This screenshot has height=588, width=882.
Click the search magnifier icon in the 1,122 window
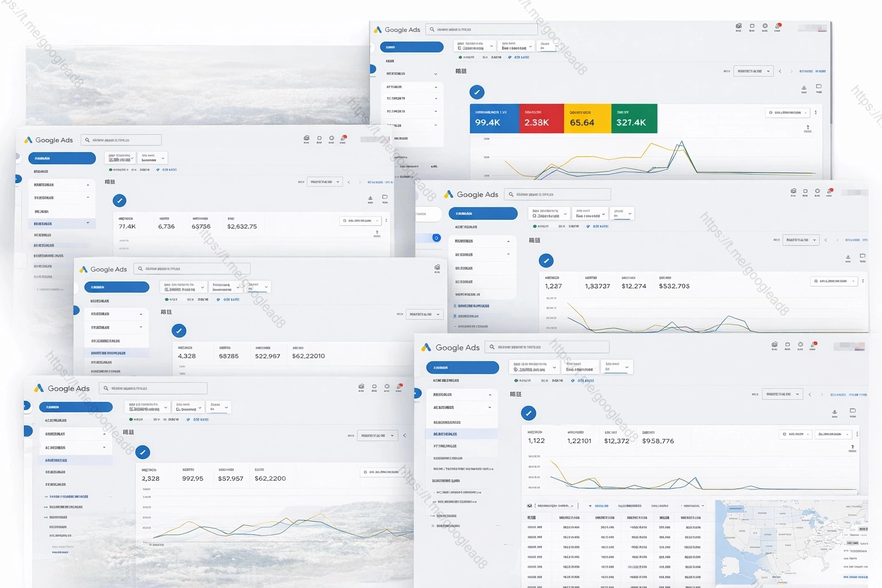(x=492, y=347)
